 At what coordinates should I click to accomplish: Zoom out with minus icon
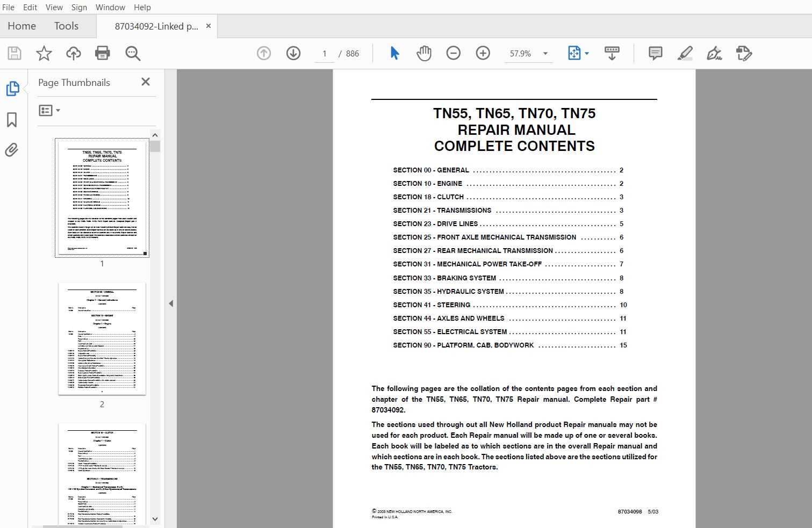point(454,53)
